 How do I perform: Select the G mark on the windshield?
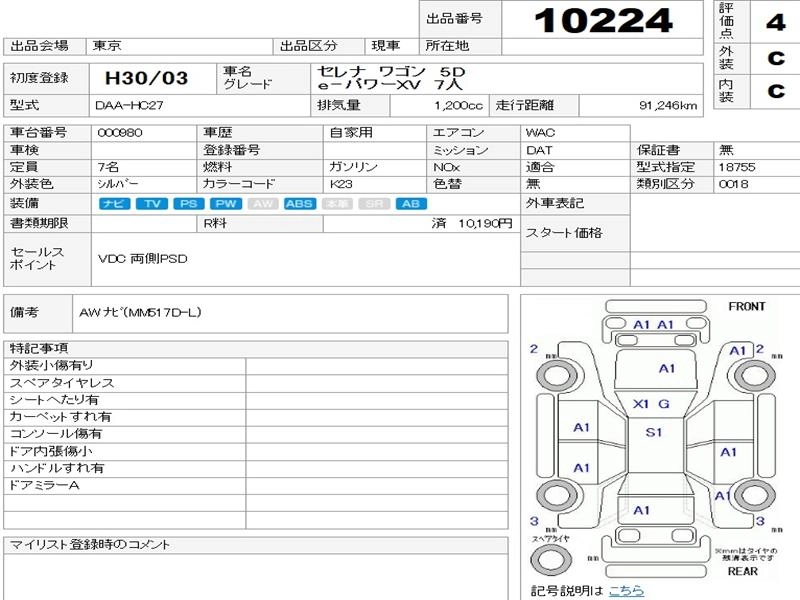click(x=664, y=404)
